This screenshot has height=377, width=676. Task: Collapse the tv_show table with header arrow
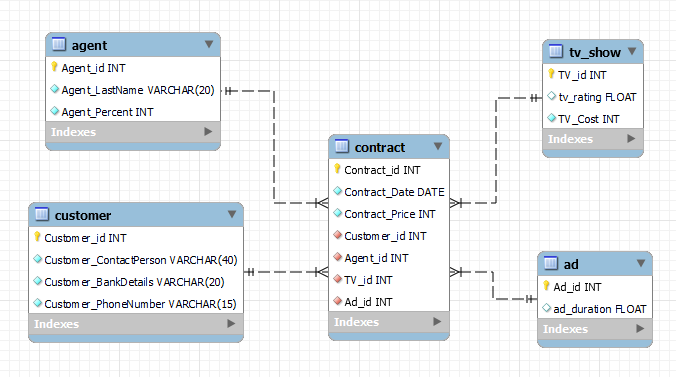tap(632, 51)
